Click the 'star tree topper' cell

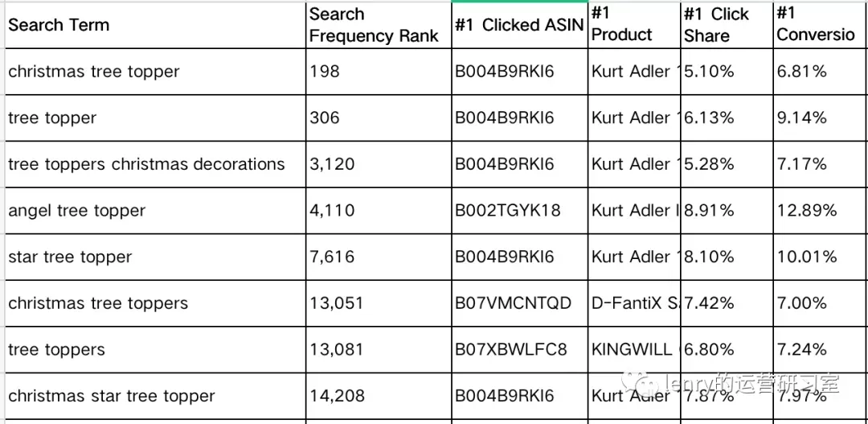(155, 257)
